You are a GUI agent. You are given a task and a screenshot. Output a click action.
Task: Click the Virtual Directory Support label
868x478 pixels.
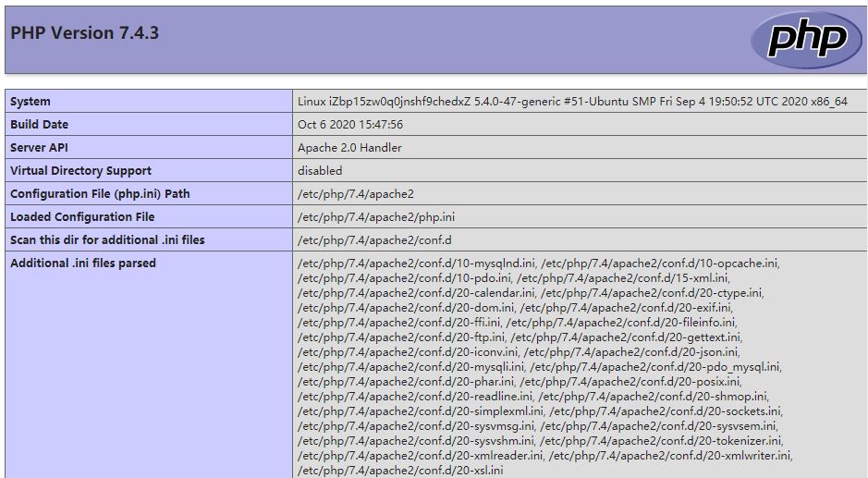tap(80, 171)
